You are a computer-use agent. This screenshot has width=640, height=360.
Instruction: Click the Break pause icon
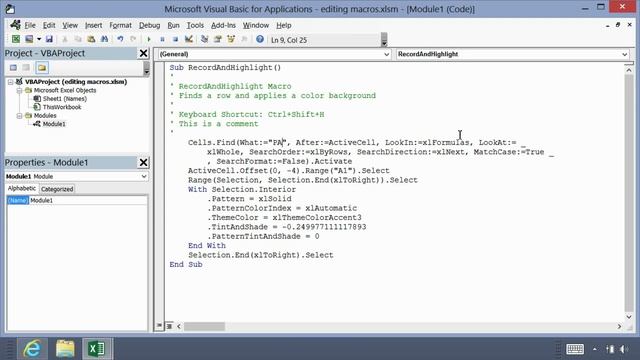(x=162, y=39)
